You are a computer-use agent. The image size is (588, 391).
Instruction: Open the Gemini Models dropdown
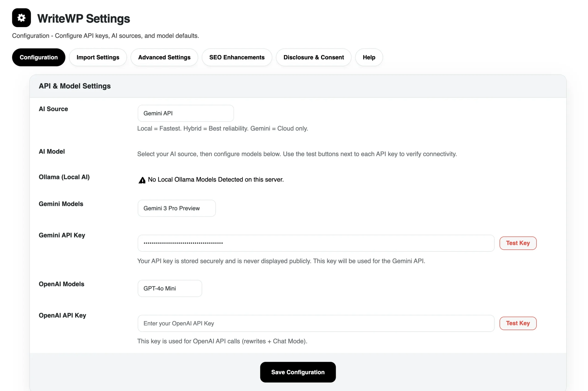176,208
